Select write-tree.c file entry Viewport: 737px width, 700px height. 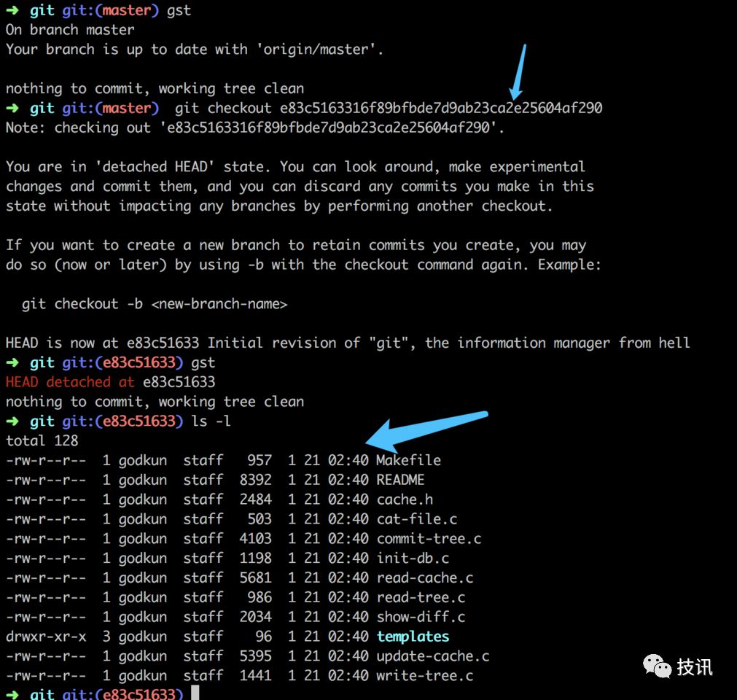[x=425, y=675]
